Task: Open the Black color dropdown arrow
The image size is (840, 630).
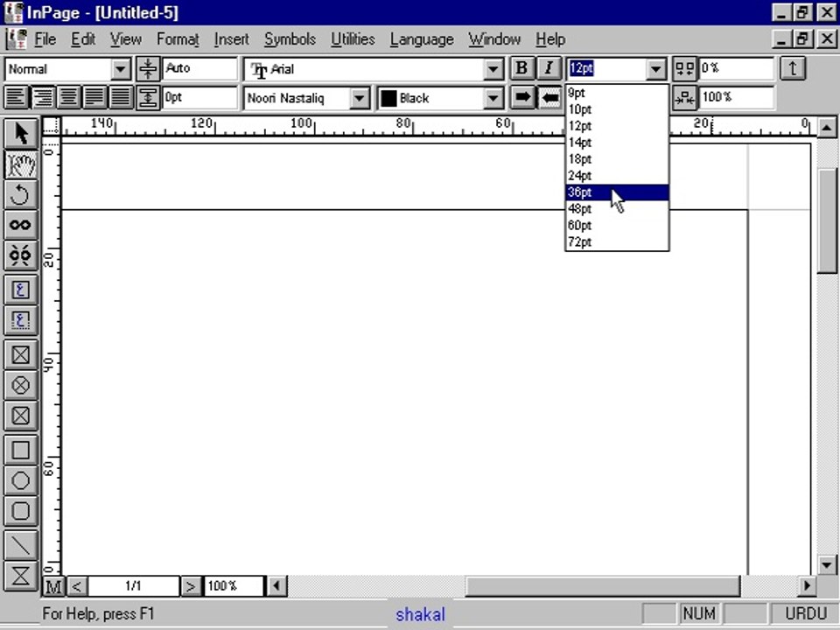Action: coord(493,98)
